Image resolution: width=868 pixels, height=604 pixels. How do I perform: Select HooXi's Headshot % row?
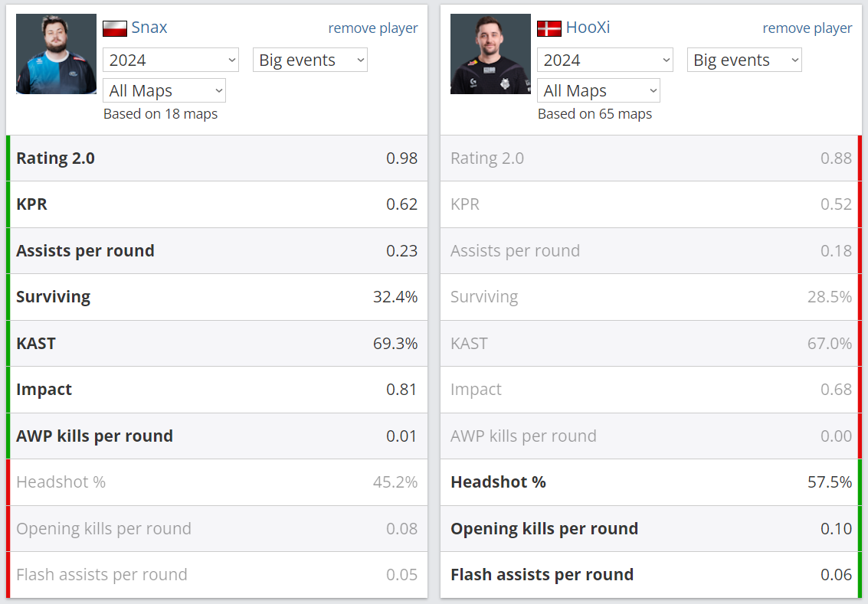coord(651,482)
